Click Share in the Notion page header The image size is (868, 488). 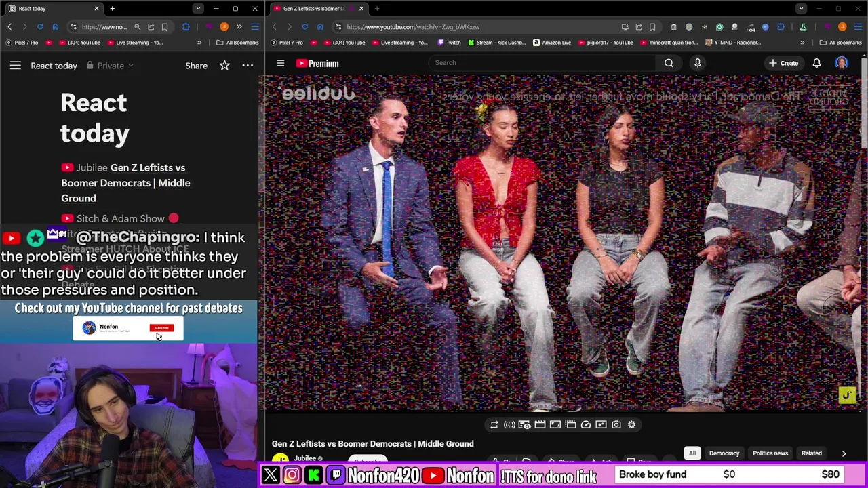tap(196, 66)
